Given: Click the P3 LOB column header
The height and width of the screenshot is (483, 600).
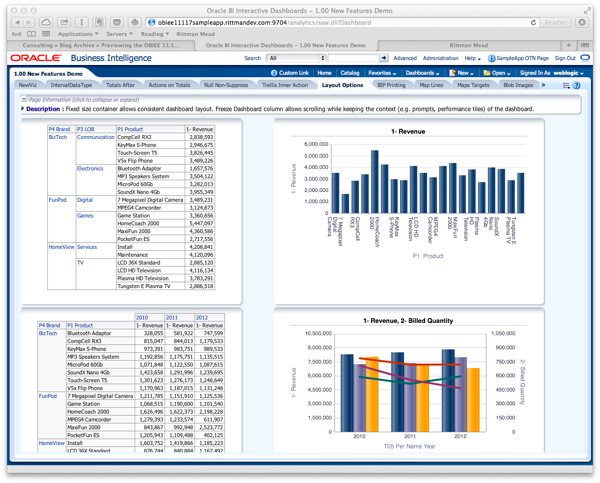Looking at the screenshot, I should 86,129.
